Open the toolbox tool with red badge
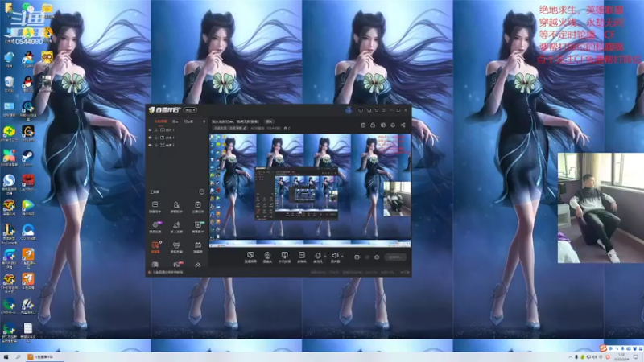 coord(177,265)
